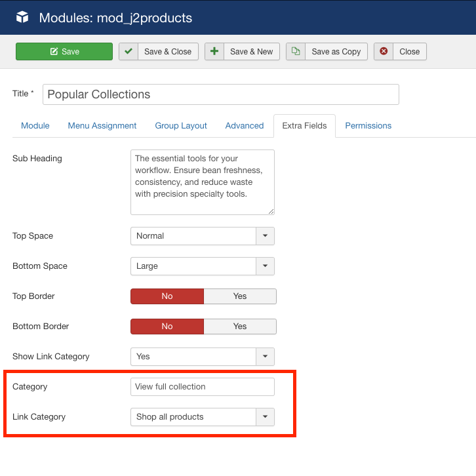Click the red X icon beside Close

384,52
